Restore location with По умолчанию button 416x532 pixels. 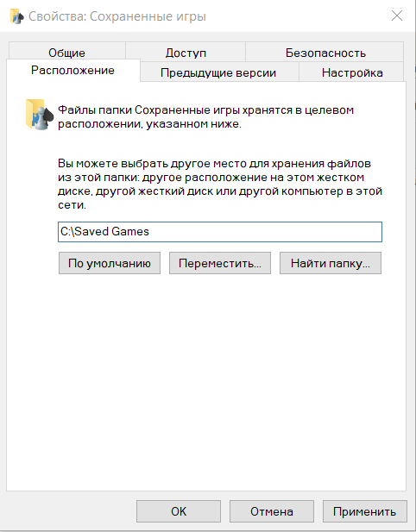point(110,263)
